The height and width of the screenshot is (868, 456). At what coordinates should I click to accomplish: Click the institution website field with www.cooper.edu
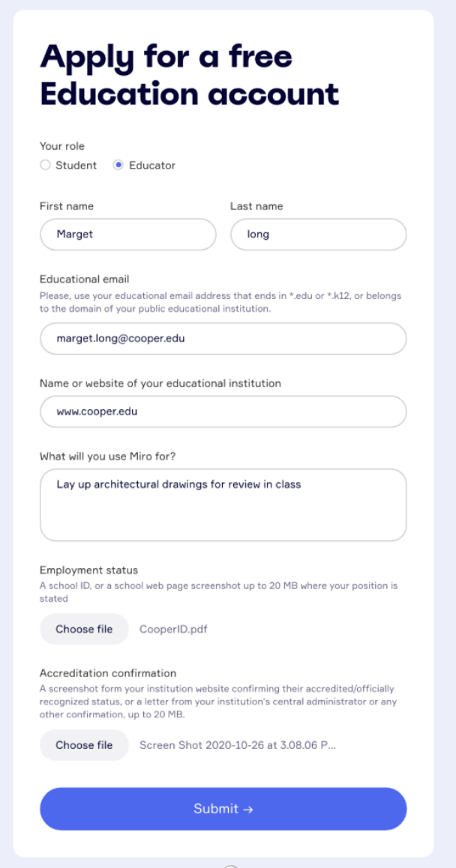[x=223, y=412]
